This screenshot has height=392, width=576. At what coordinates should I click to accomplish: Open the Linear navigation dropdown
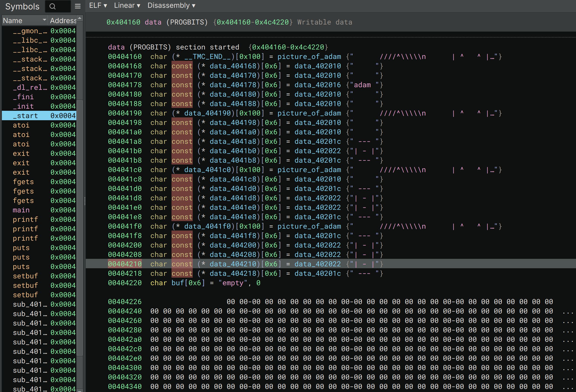pos(127,5)
